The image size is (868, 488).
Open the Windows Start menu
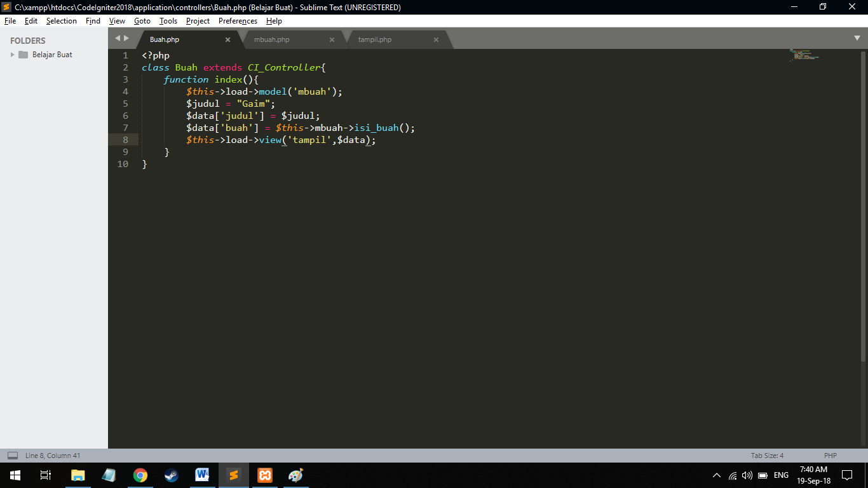(x=15, y=475)
